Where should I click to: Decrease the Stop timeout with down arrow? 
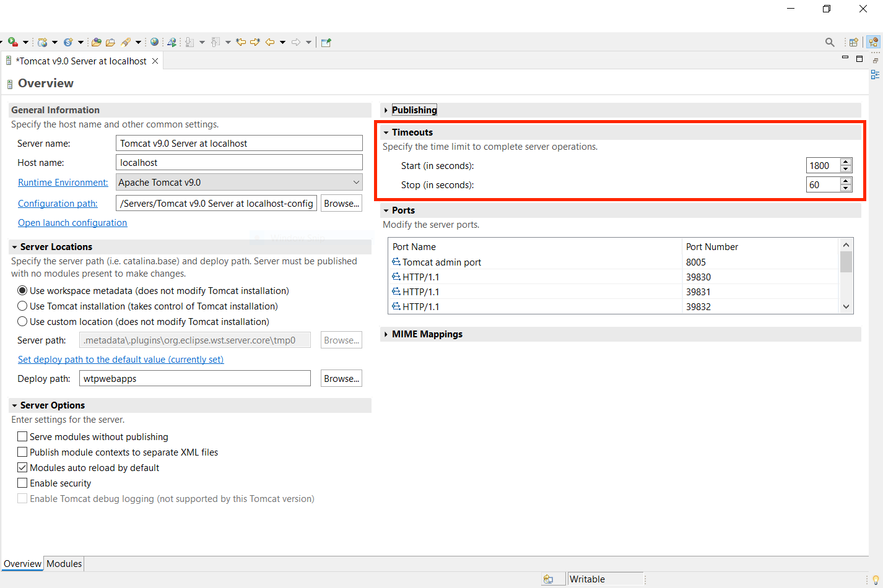tap(846, 188)
